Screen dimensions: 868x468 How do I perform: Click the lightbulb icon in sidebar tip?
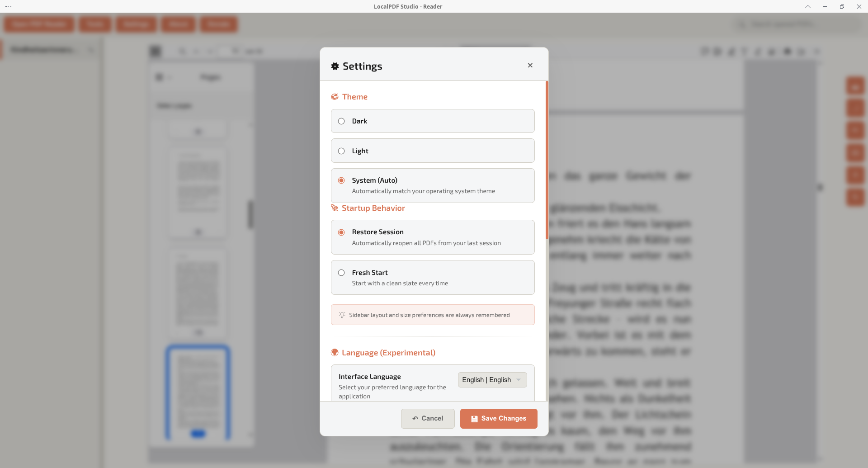pos(342,315)
